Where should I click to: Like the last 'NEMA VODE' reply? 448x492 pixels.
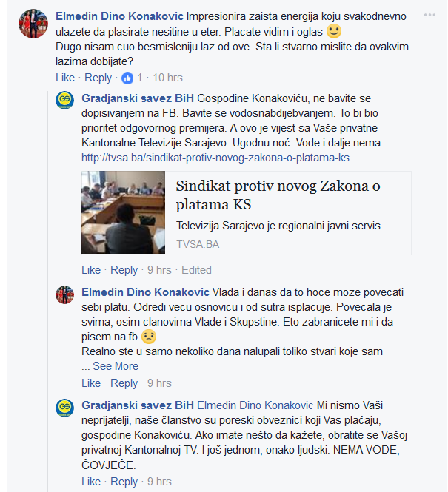pyautogui.click(x=91, y=482)
